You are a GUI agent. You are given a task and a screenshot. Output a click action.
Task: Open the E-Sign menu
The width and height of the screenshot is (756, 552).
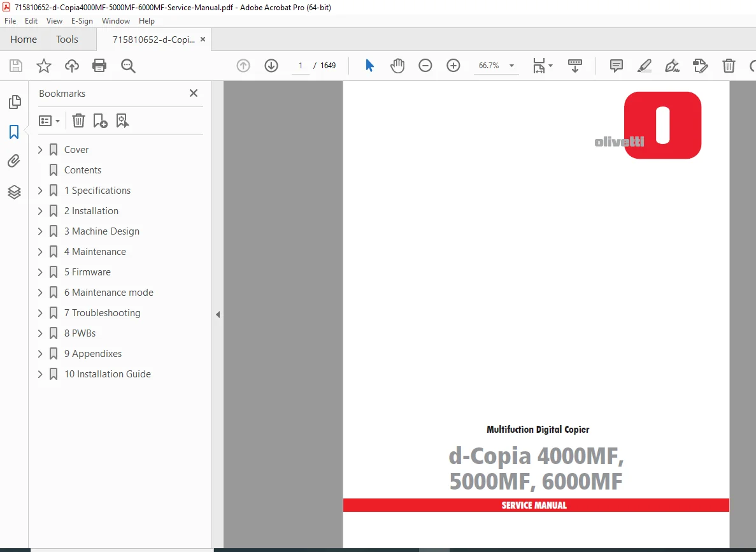[x=82, y=21]
